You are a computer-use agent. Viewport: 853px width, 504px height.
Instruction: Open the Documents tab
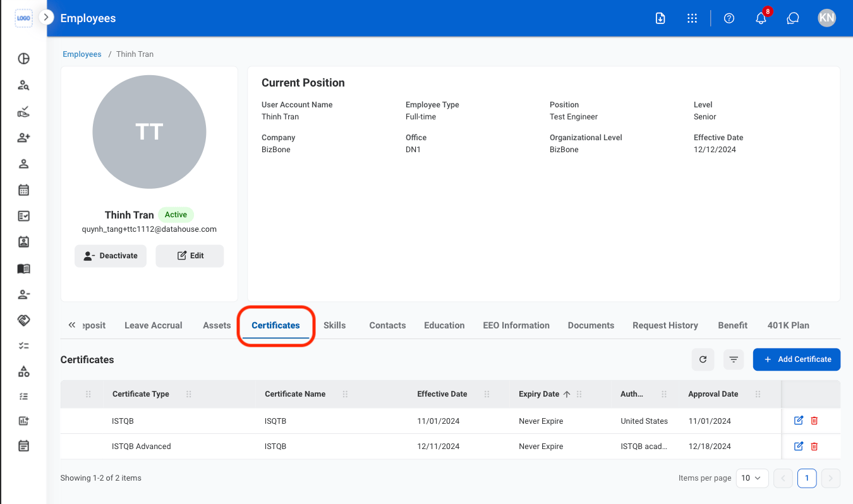591,325
